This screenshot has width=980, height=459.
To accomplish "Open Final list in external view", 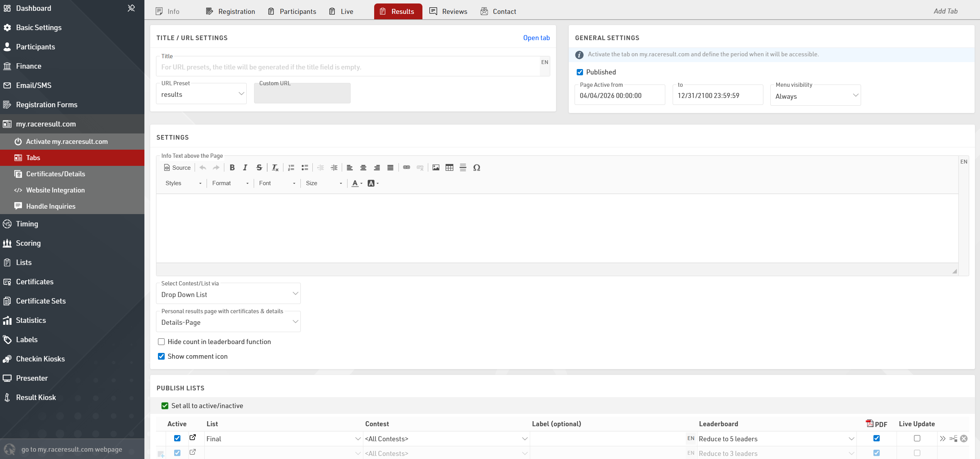I will (x=193, y=437).
